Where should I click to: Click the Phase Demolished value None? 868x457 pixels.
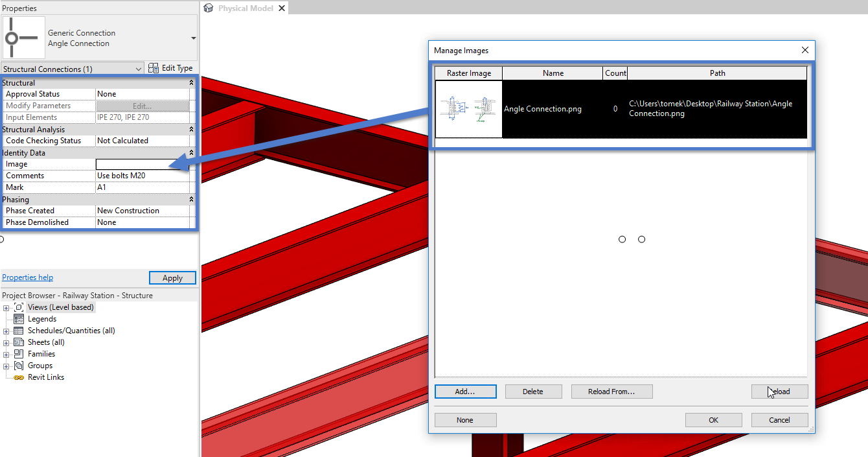pos(143,222)
